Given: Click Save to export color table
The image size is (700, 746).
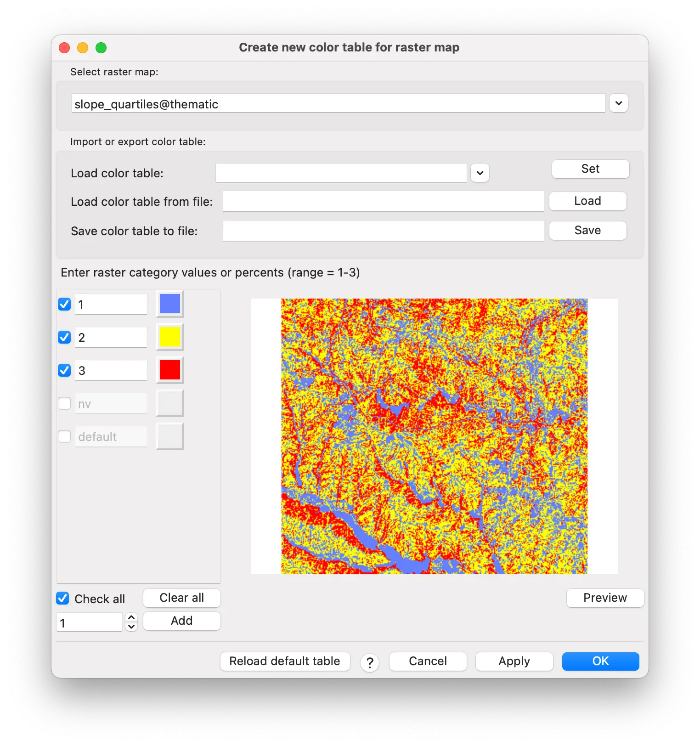Looking at the screenshot, I should (x=587, y=231).
